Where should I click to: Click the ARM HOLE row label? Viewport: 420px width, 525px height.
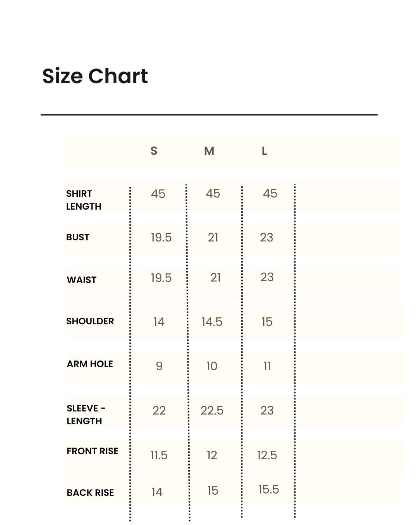[x=90, y=364]
